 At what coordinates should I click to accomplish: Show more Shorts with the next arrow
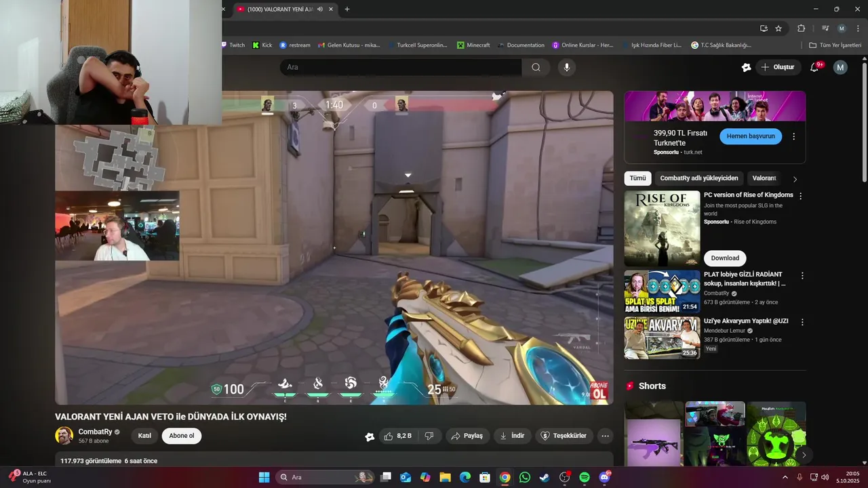(804, 455)
